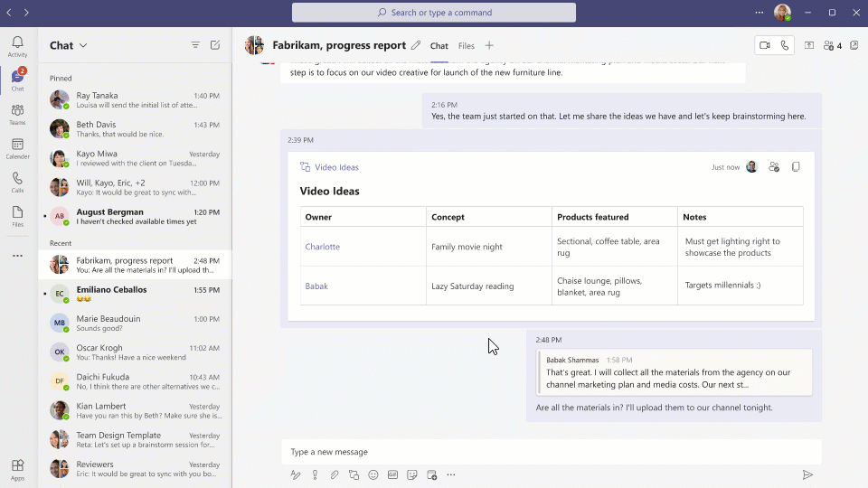
Task: Attach a file with the paperclip
Action: point(334,474)
